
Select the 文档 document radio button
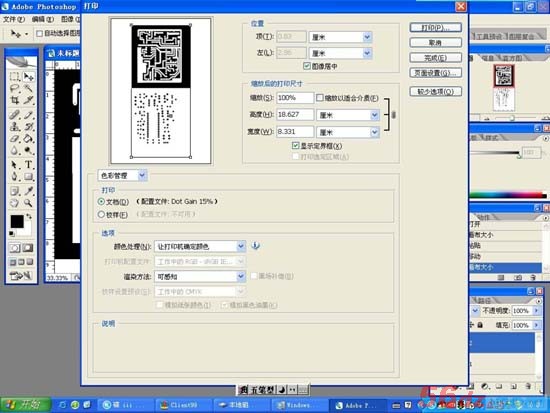point(101,201)
